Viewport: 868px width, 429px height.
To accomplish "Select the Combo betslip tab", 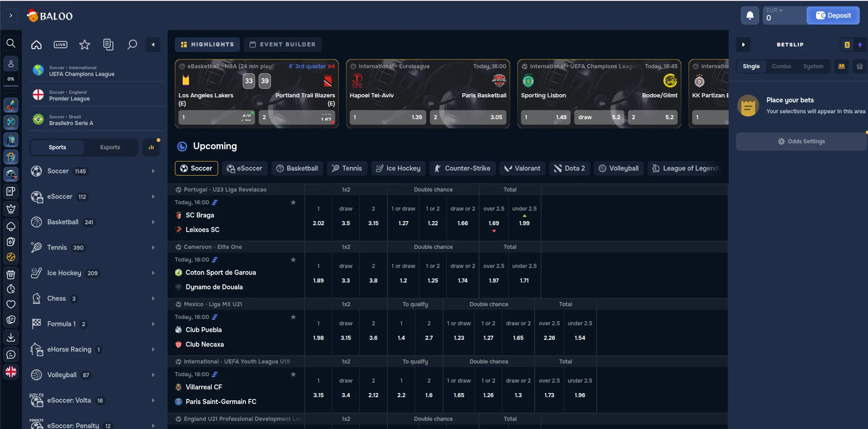I will point(781,66).
